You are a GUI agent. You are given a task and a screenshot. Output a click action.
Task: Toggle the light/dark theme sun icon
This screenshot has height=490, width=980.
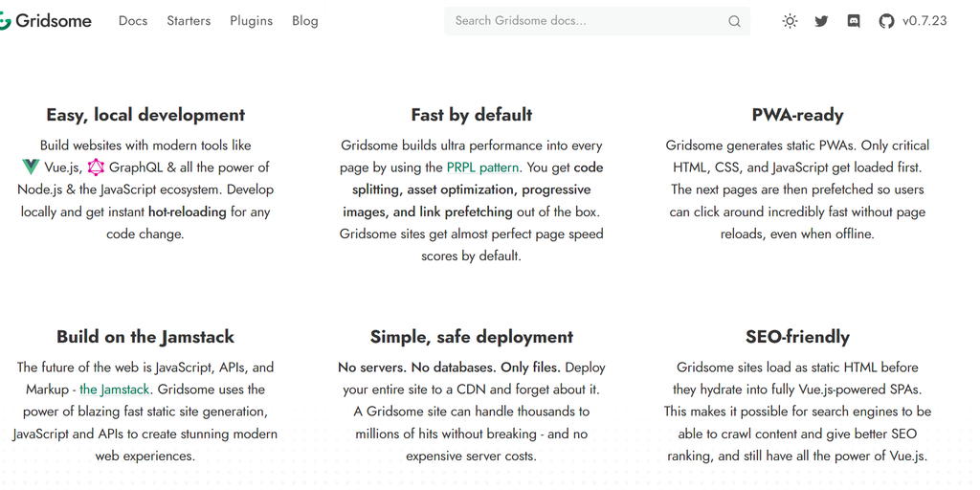point(790,21)
